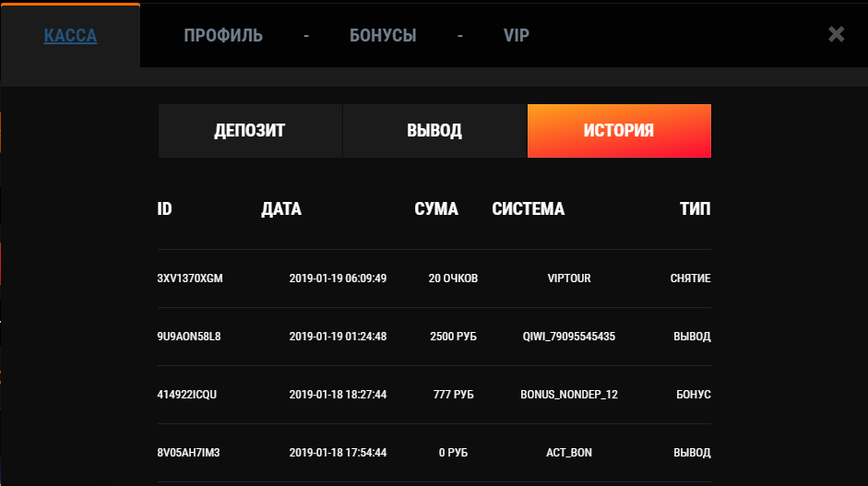This screenshot has height=486, width=868.
Task: Switch to the ПРОФИЛЬ tab
Action: click(x=223, y=36)
